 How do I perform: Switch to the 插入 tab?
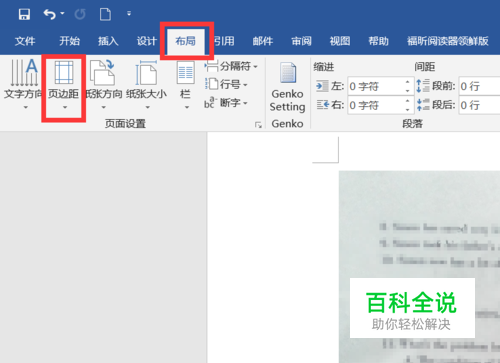click(108, 41)
